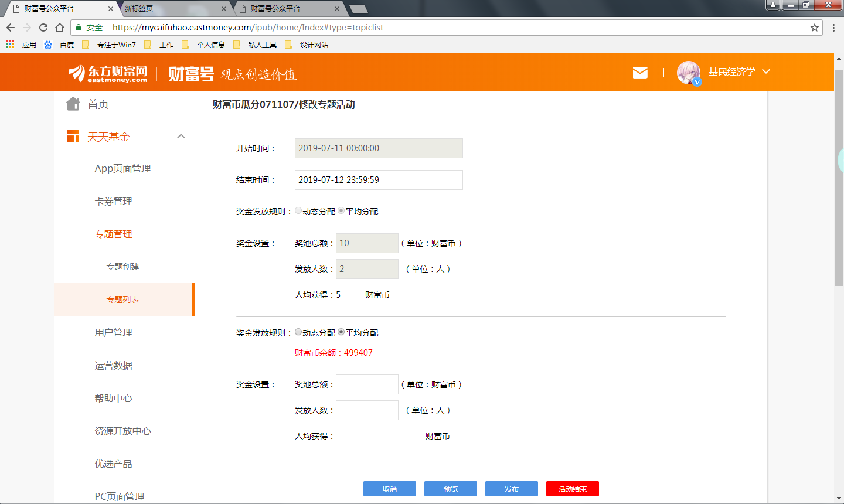Screen dimensions: 844x504
Task: Click the heading 财富币瓜分071107/修改专题活动
Action: click(284, 104)
